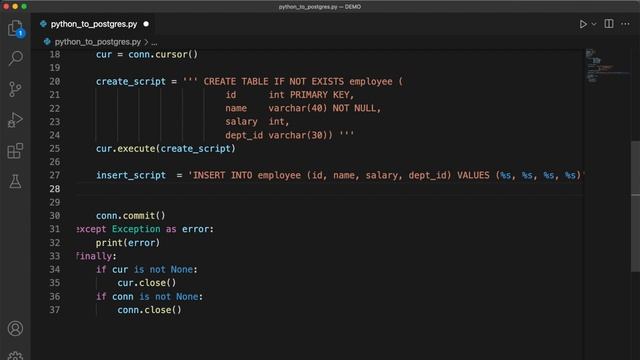Click the 'create_script' variable on line 20
This screenshot has height=360, width=640.
click(131, 82)
